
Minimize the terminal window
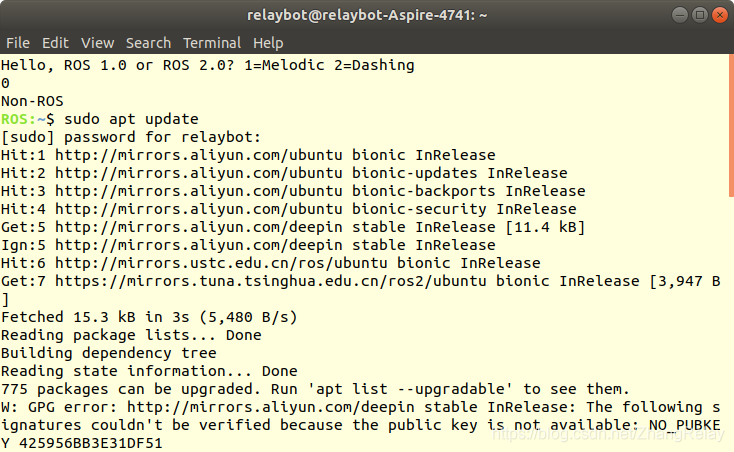tap(680, 15)
